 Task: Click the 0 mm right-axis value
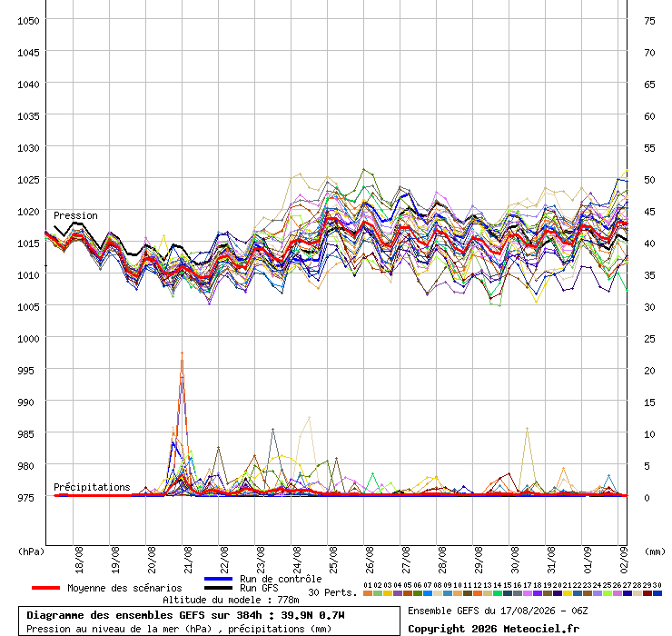(647, 498)
